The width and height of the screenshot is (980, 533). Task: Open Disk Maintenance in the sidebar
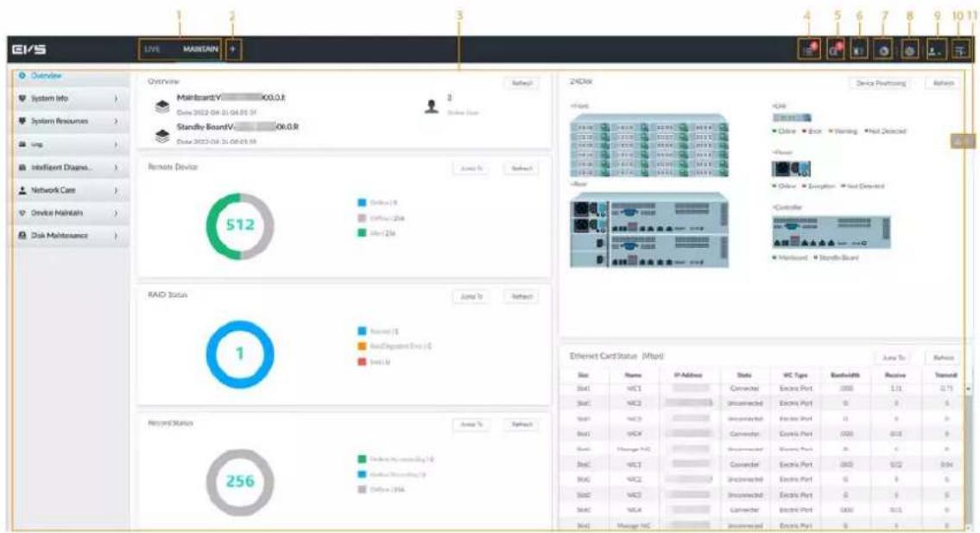[x=70, y=235]
